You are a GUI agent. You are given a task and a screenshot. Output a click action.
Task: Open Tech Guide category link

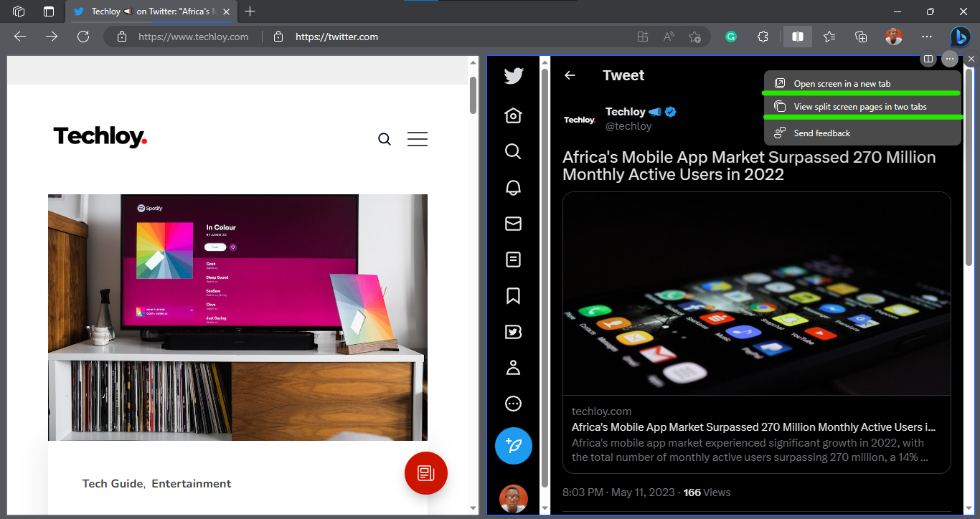pos(113,484)
